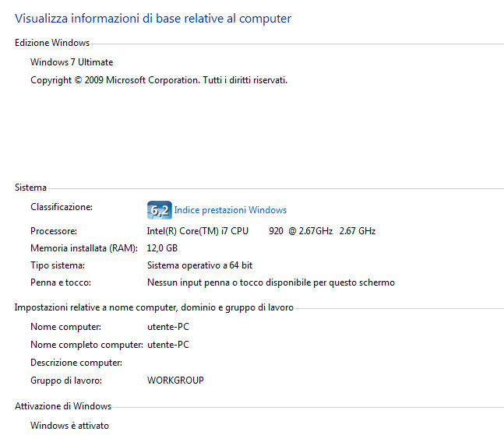Select the 'Copyright © 2009 Microsoft Corporation' line
This screenshot has width=504, height=435.
click(x=159, y=80)
